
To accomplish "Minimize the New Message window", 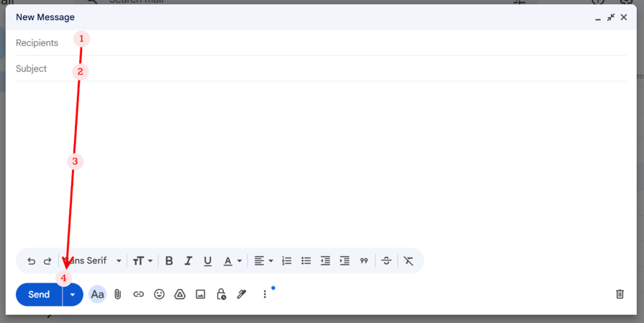I will point(598,18).
